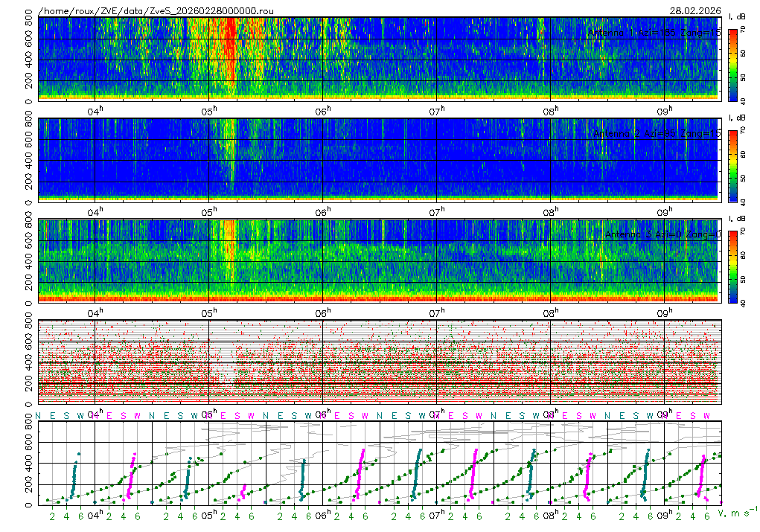
Task: Click the dense red line in the scatter panel
Action: (372, 383)
